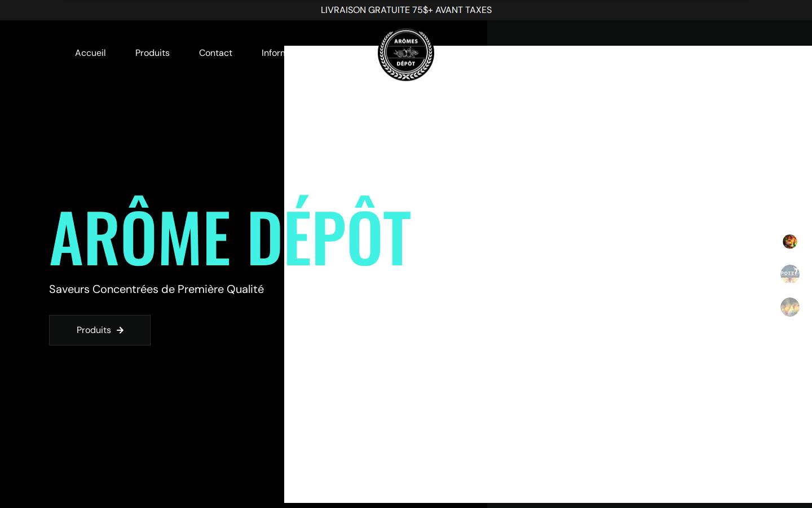812x508 pixels.
Task: Click the ARÔME DÉPÔT hero heading
Action: [x=230, y=232]
